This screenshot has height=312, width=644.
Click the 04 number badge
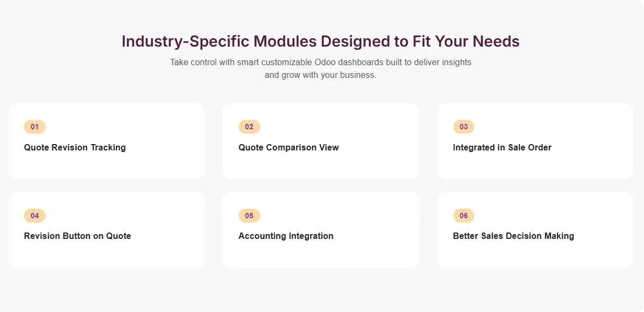pyautogui.click(x=34, y=216)
